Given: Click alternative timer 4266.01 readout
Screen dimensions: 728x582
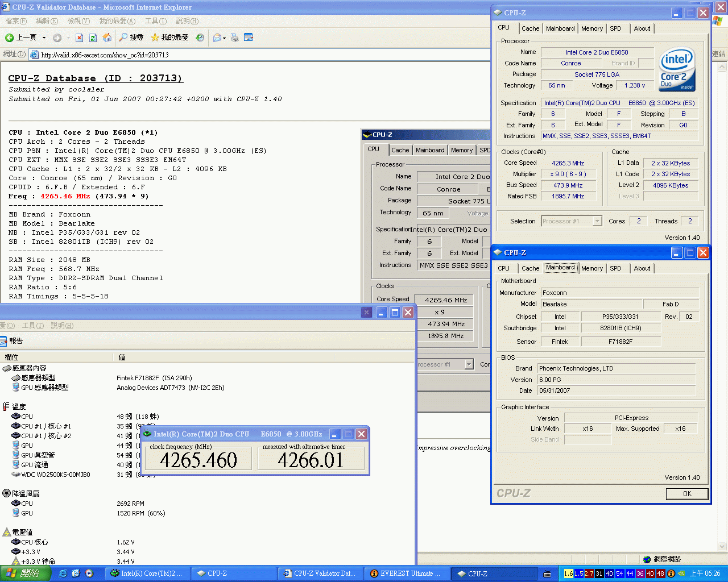Looking at the screenshot, I should coord(311,460).
